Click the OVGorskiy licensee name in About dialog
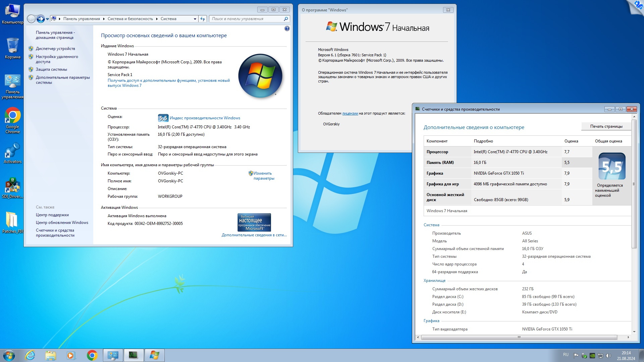Viewport: 644px width, 362px height. coord(331,124)
